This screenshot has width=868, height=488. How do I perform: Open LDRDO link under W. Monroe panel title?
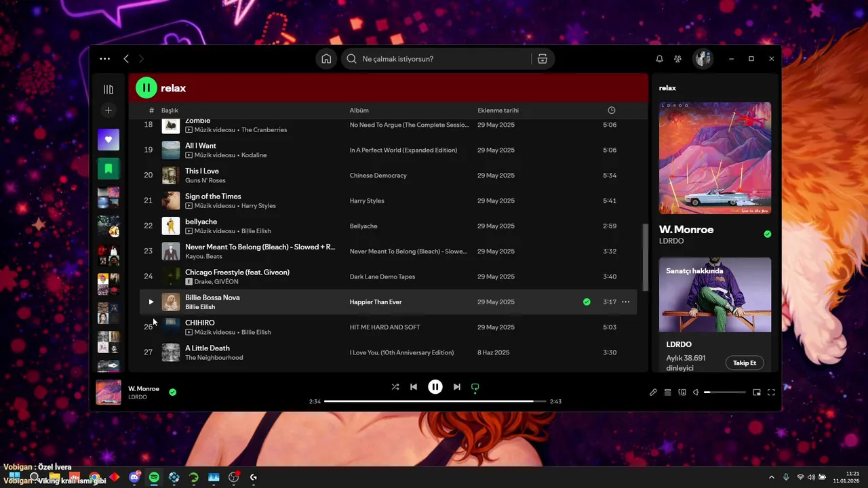click(x=671, y=241)
